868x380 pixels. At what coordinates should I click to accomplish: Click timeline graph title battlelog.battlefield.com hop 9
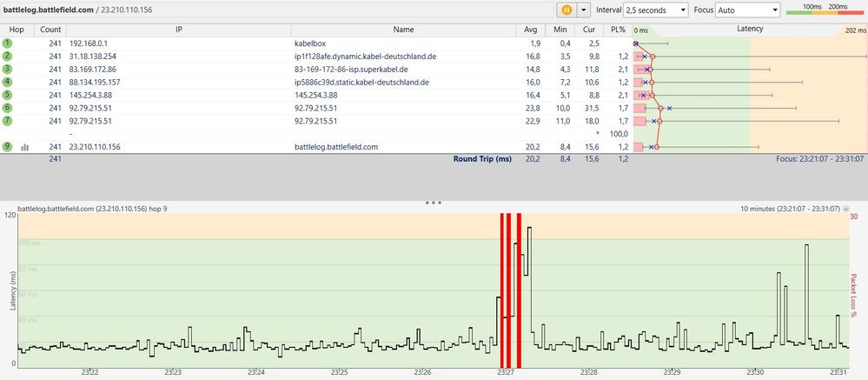(x=92, y=209)
